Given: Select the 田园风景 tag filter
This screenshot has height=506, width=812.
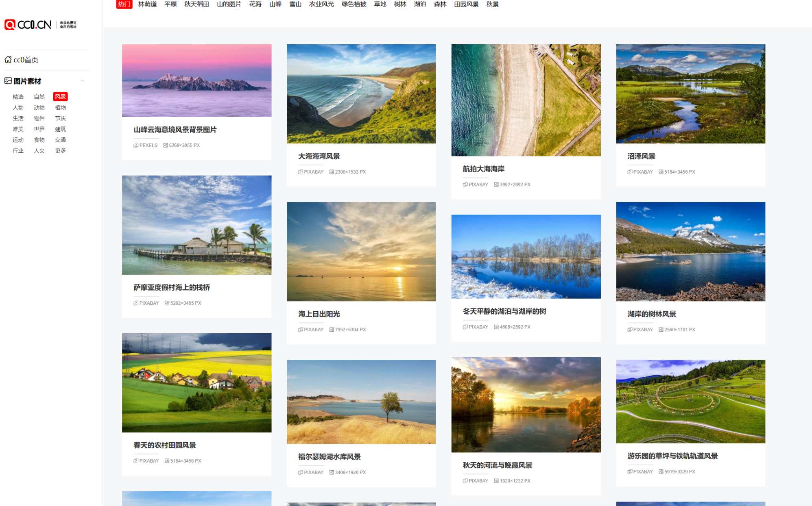Looking at the screenshot, I should click(x=466, y=4).
